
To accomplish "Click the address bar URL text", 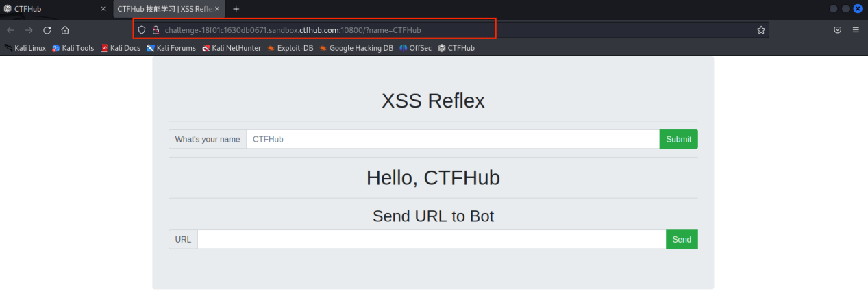I will point(293,30).
